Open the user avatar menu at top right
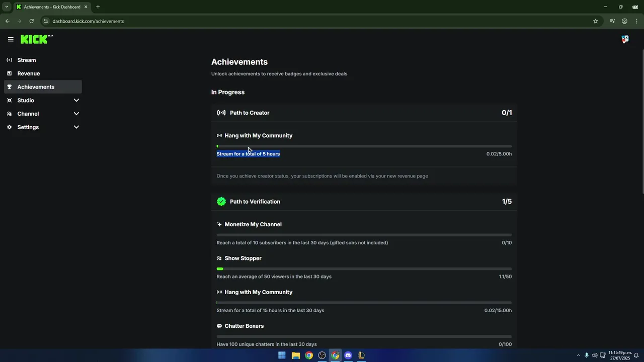The width and height of the screenshot is (644, 362). tap(625, 39)
